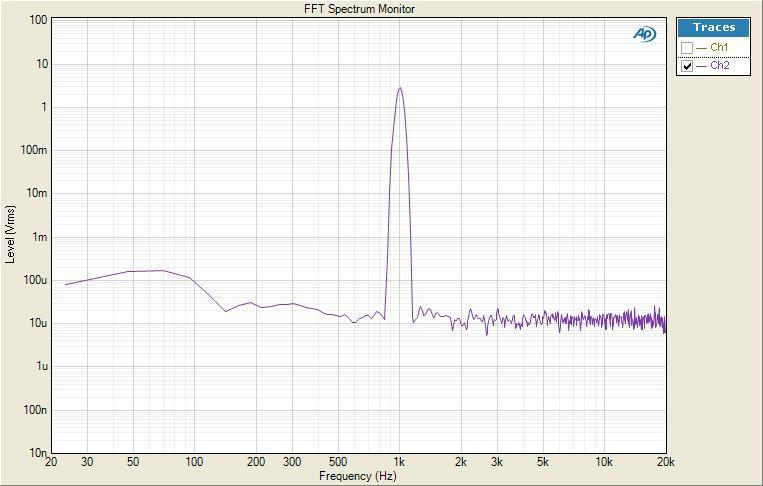The width and height of the screenshot is (763, 486).
Task: Select the Level (Vrms) axis title
Action: pos(11,235)
